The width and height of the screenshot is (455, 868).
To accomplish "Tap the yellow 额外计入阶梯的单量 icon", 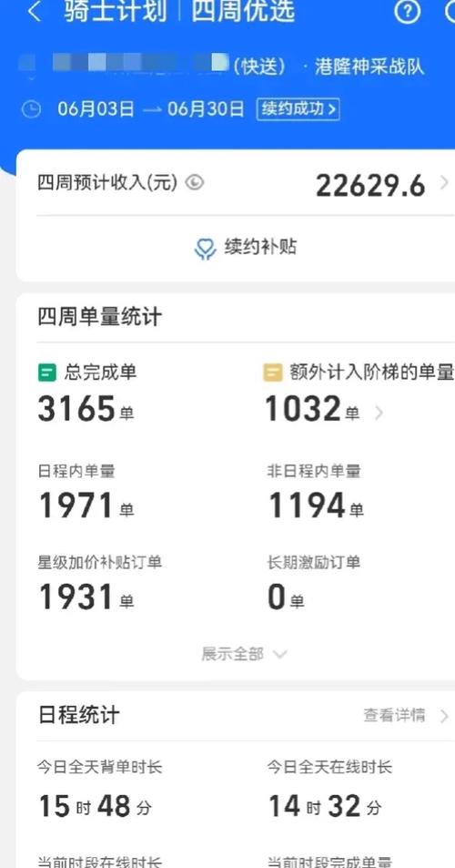I will tap(273, 373).
